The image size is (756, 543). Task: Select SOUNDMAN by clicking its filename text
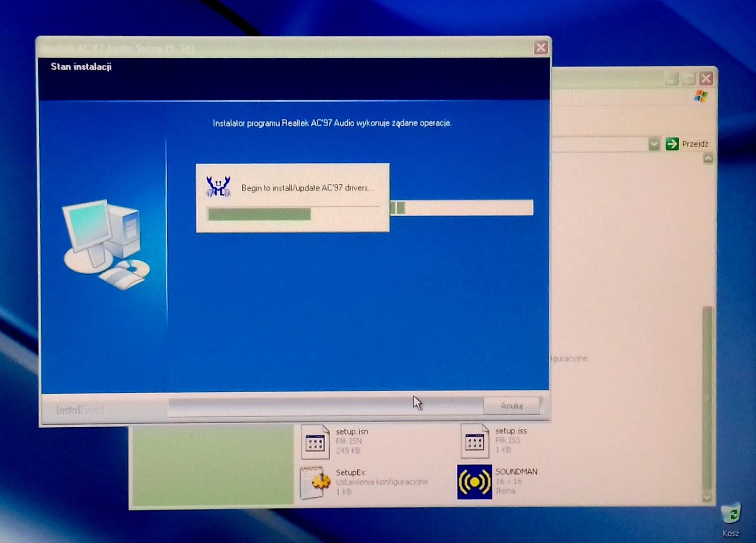[515, 471]
